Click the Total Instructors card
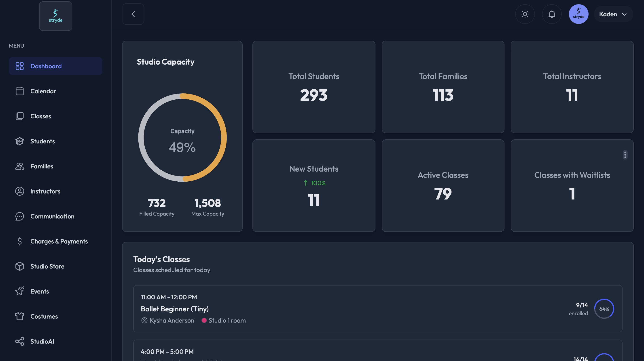Screen dimensions: 644x361 (x=572, y=87)
